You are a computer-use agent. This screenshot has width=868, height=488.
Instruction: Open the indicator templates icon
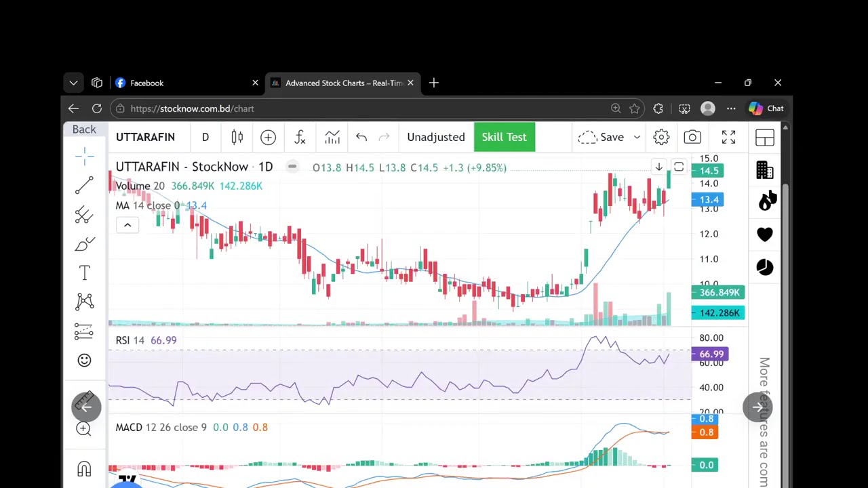point(332,137)
